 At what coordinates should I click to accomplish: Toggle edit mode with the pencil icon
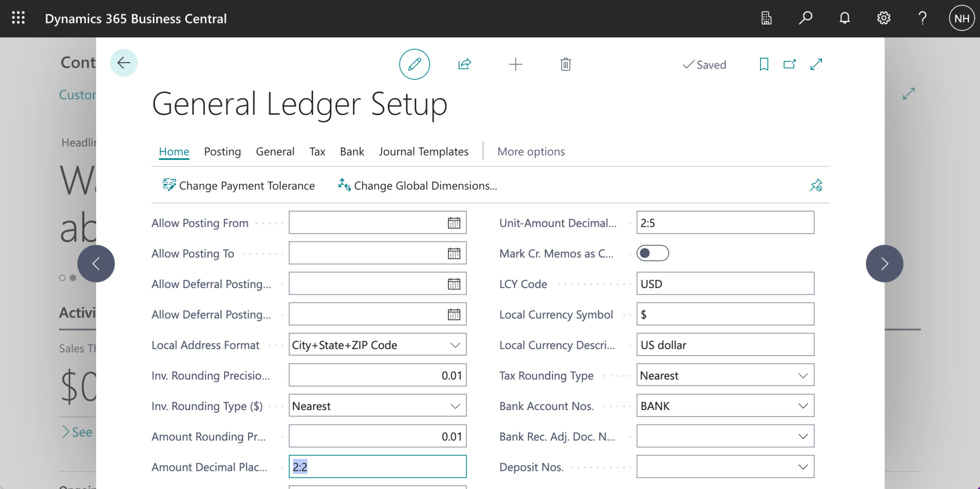point(415,65)
